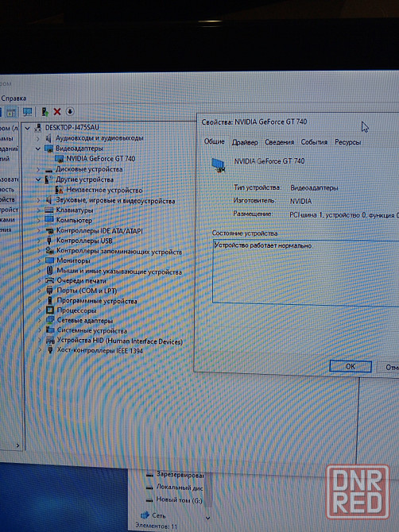Click the OK button in properties dialog
The image size is (399, 532).
point(351,366)
